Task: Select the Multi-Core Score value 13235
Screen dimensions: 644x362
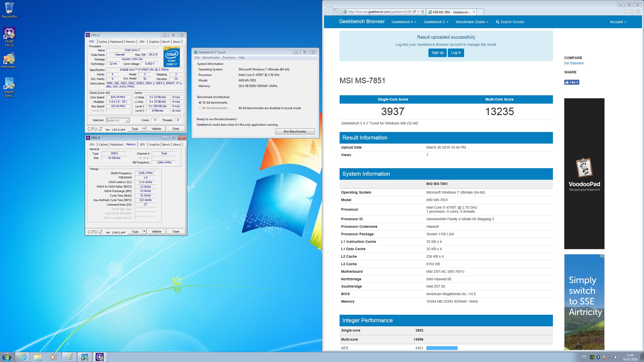Action: click(x=499, y=111)
